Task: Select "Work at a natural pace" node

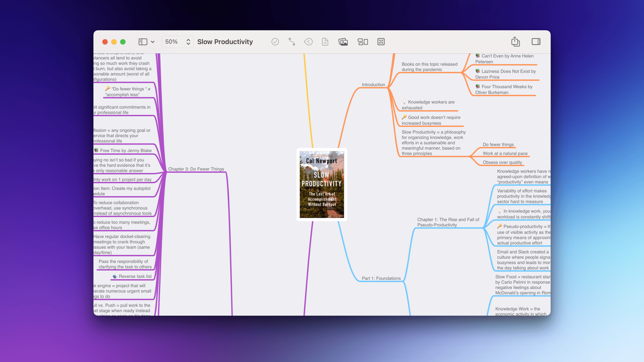Action: coord(505,153)
